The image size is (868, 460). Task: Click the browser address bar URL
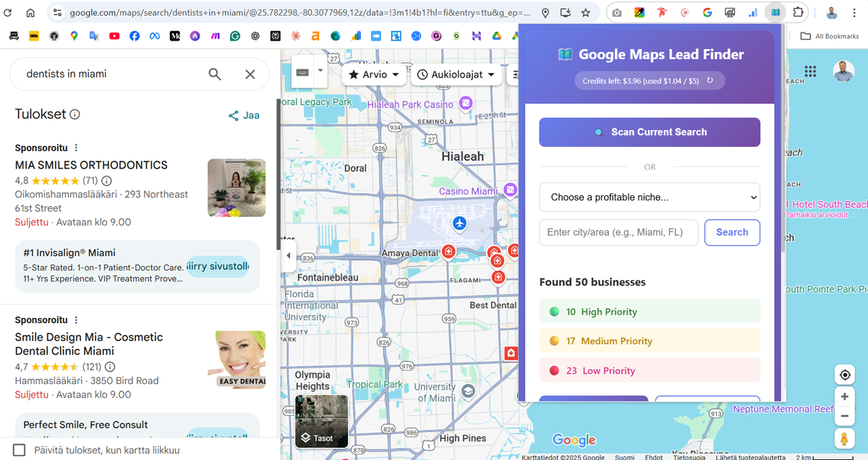click(299, 12)
